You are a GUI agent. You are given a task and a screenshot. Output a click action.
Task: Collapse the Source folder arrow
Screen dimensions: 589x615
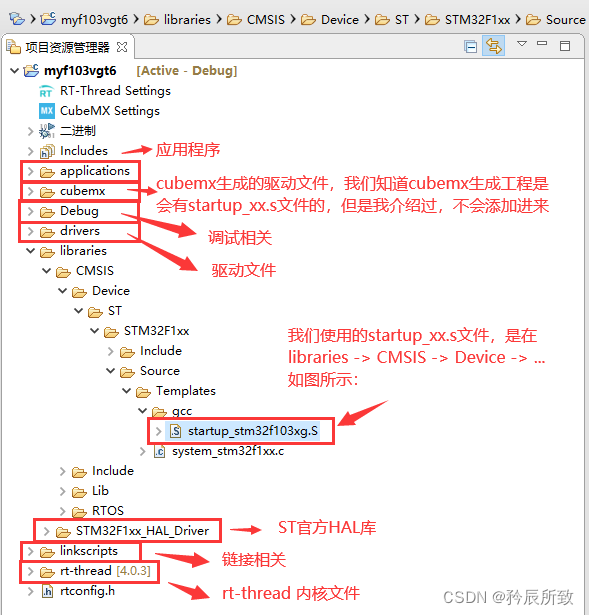coord(111,371)
